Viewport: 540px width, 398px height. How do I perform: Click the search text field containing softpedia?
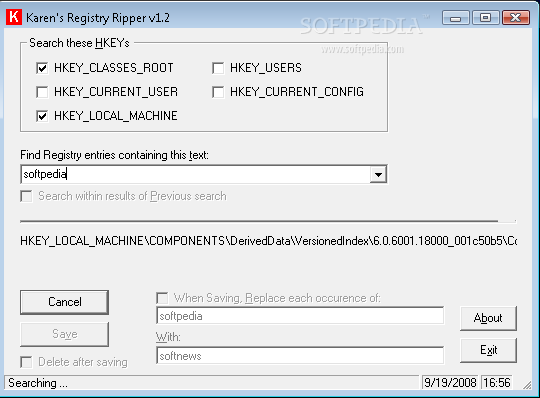[x=196, y=174]
